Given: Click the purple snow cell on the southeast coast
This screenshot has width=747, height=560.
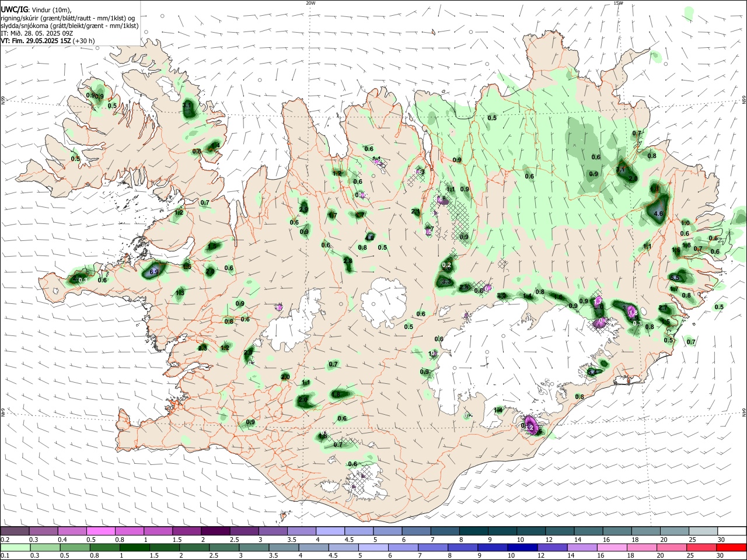Looking at the screenshot, I should click(x=531, y=425).
